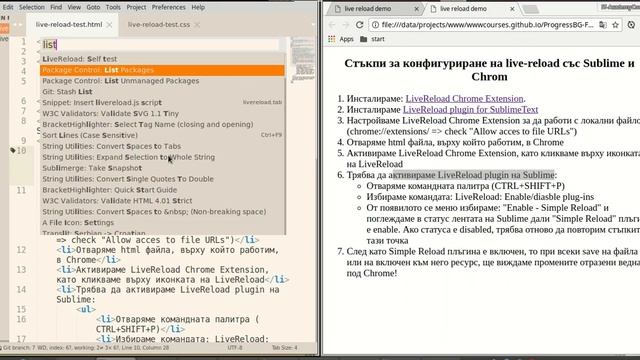Select Sublimerge: Take Snapshot
The image size is (640, 360).
pyautogui.click(x=162, y=168)
